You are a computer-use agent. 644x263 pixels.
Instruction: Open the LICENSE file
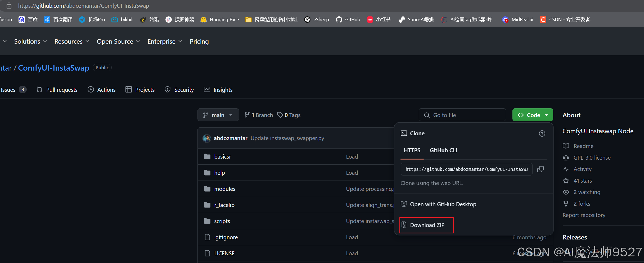224,253
